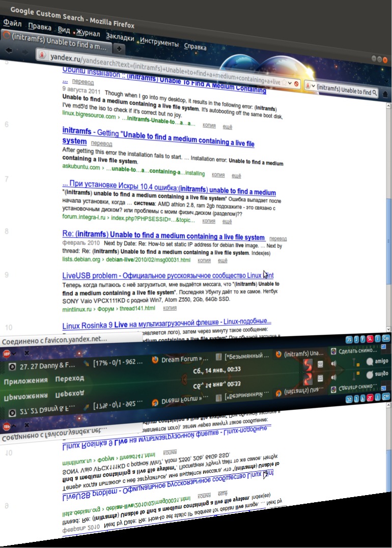This screenshot has width=392, height=548.
Task: Toggle JavaScript with the upright JS button
Action: [349, 339]
